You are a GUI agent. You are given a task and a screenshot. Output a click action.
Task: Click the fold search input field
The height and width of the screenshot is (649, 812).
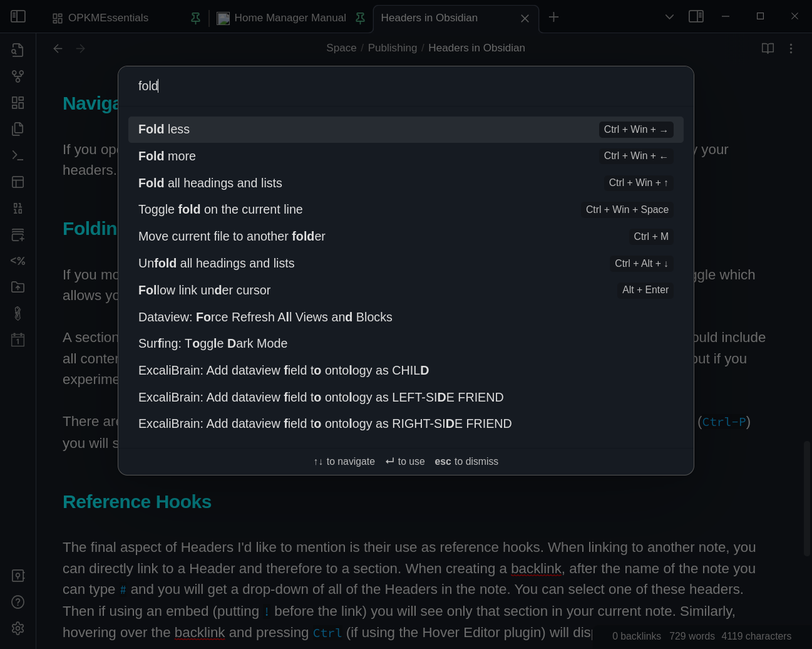tap(406, 86)
